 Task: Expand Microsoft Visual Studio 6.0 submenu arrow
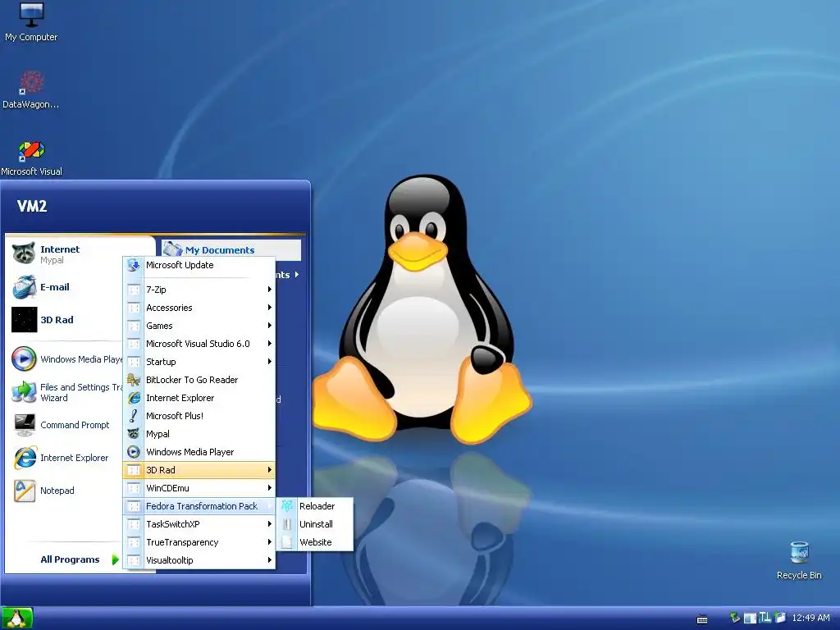269,344
